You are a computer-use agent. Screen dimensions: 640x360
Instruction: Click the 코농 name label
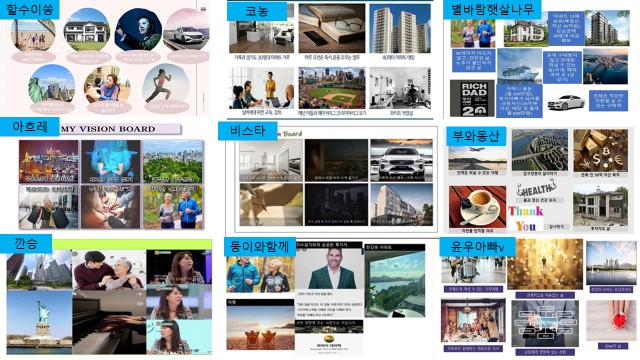coord(257,11)
